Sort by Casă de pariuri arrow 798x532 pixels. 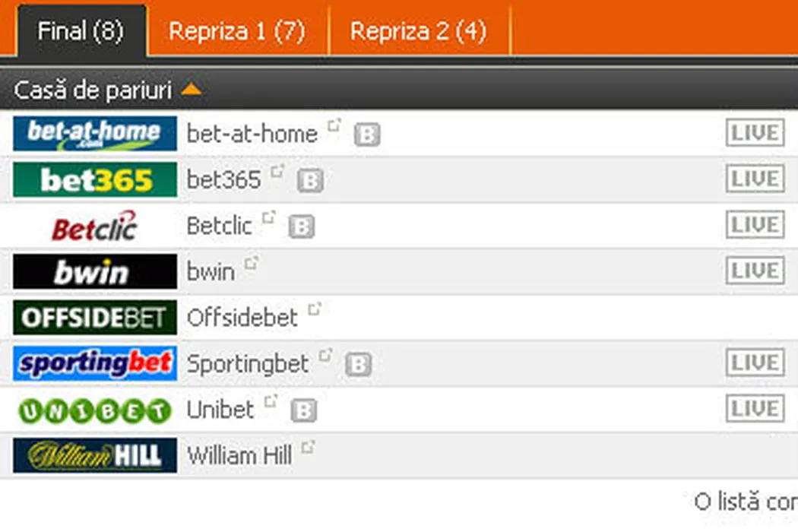[x=192, y=90]
